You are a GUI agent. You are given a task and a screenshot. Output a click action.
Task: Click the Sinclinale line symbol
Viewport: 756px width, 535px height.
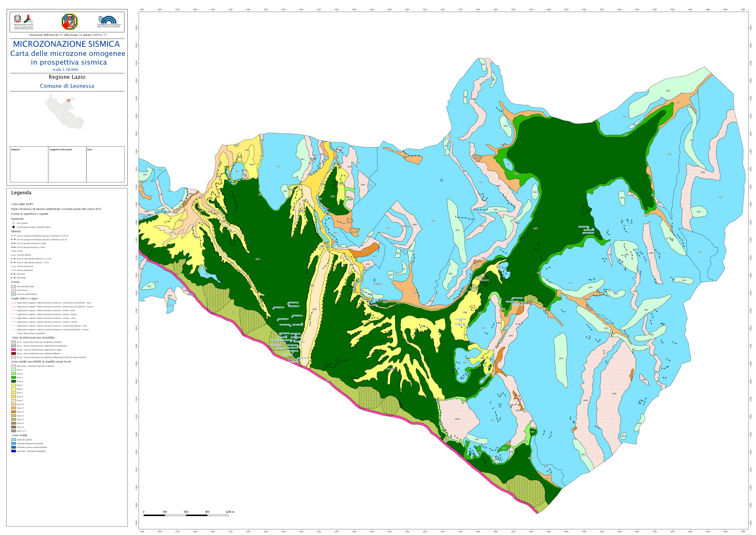pos(13,274)
